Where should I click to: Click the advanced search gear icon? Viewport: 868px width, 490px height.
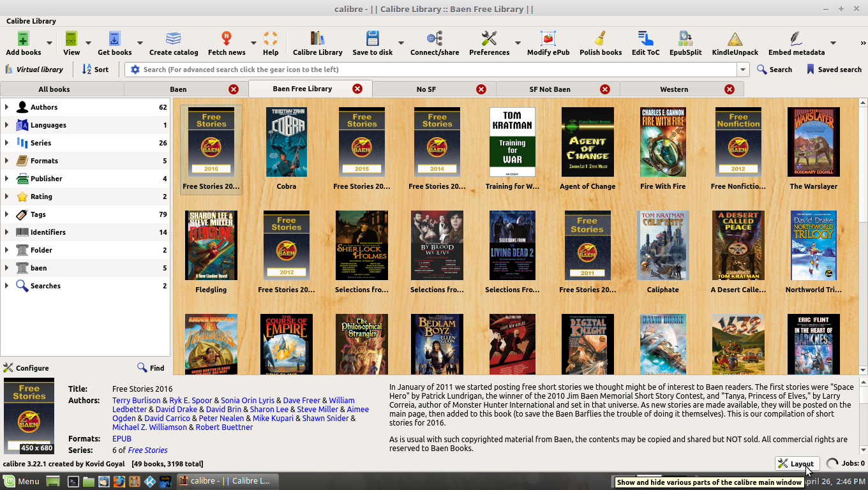[x=135, y=70]
